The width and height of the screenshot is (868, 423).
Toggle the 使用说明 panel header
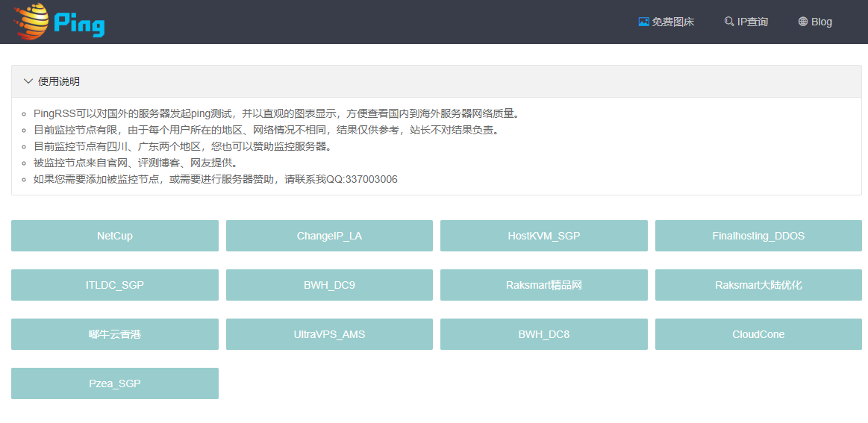tap(60, 81)
